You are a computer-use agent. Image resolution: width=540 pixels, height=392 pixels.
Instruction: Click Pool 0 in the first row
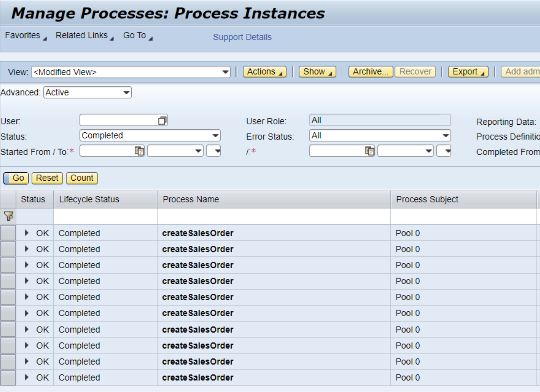coord(408,233)
